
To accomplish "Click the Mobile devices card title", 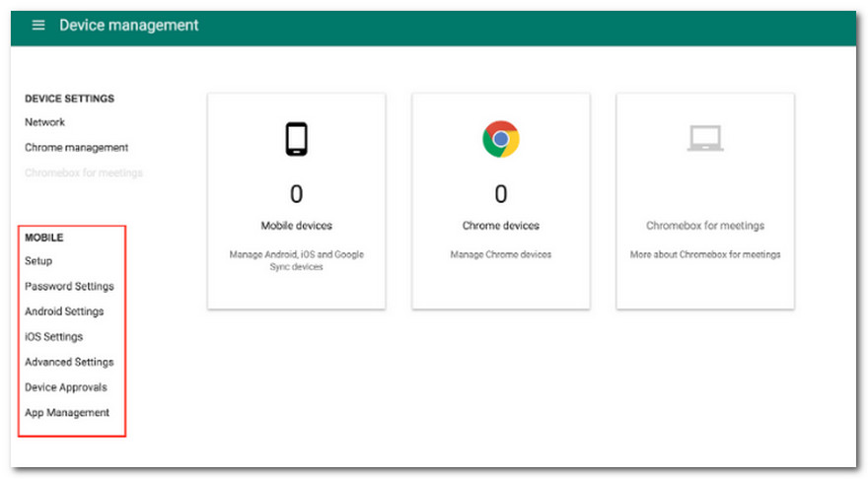I will 296,226.
